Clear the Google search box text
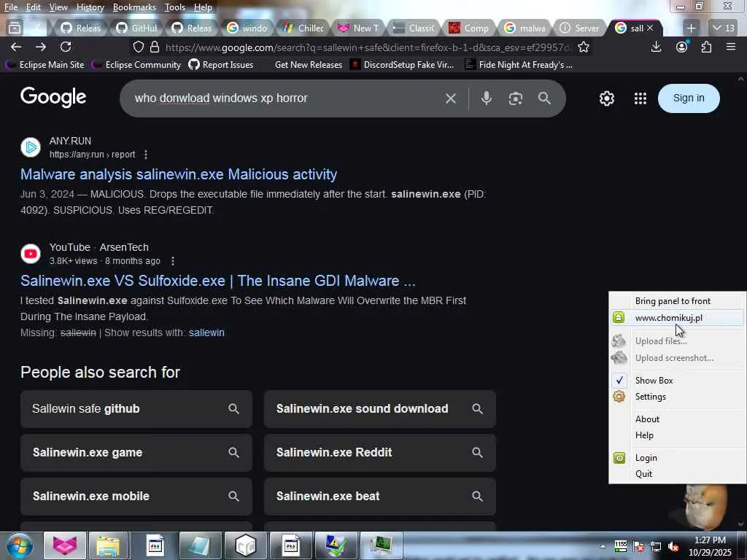Viewport: 747px width, 560px height. click(450, 98)
